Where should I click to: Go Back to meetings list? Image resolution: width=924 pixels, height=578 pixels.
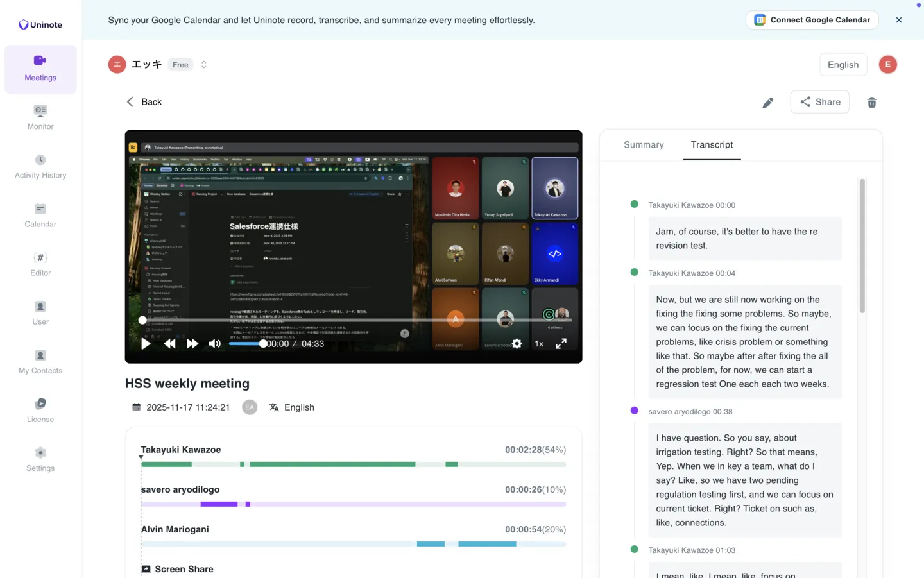click(144, 102)
